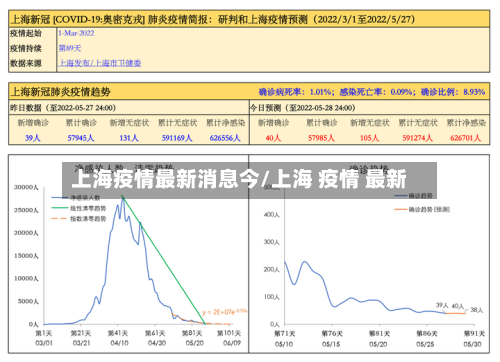Click the report title starting with 上海新冠 [COVID-19:奥密克戎]
This screenshot has height=362, width=500.
click(212, 19)
